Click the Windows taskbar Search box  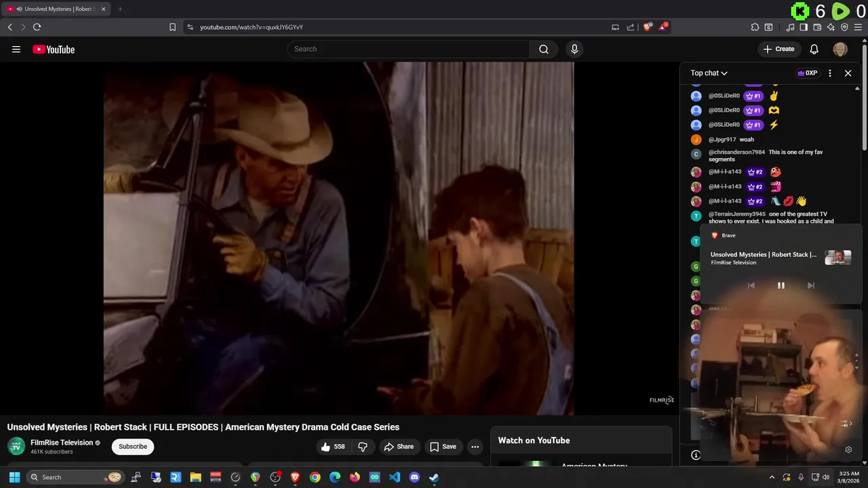point(75,477)
